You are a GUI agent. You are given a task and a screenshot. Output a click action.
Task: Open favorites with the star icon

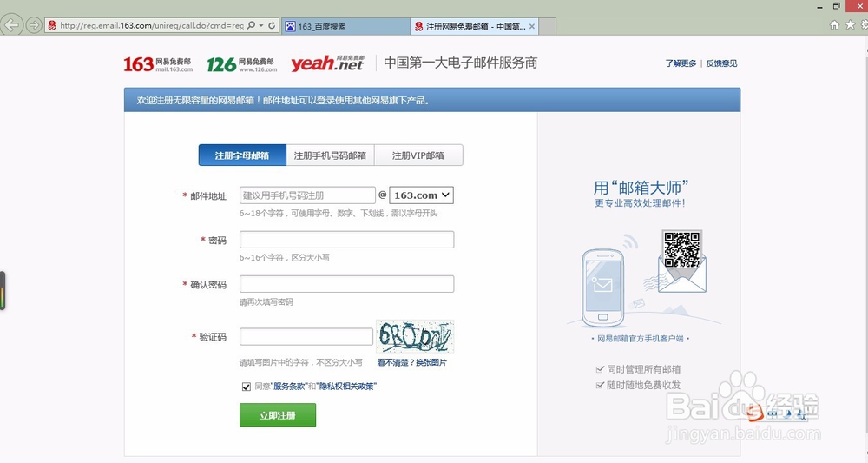(851, 25)
